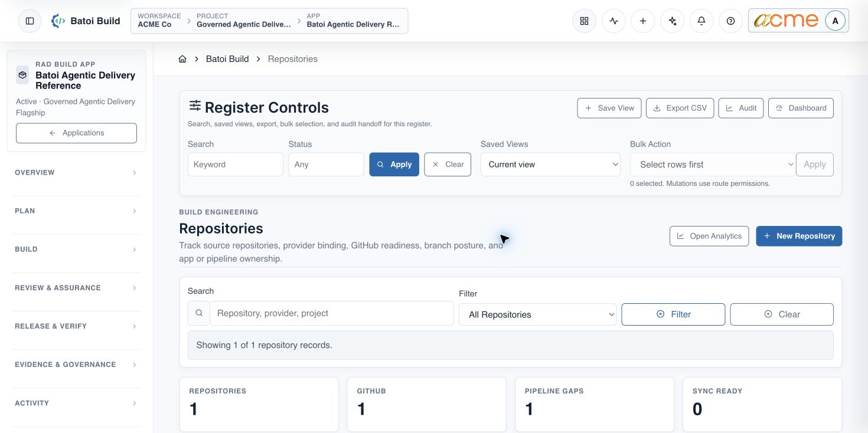Viewport: 868px width, 433px height.
Task: Open the AI sparkle assistant icon
Action: pos(672,21)
